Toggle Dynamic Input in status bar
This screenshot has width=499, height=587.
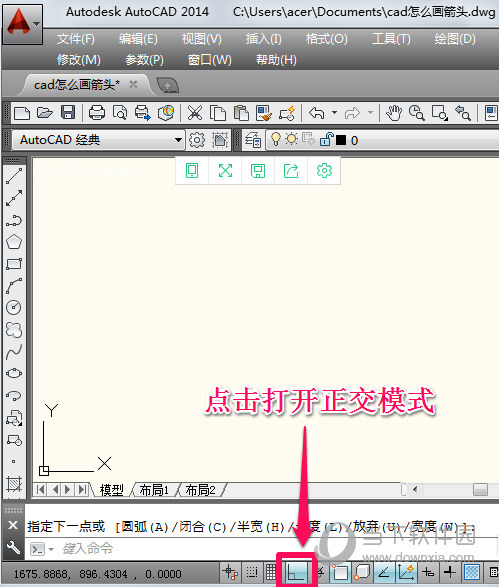pos(428,572)
